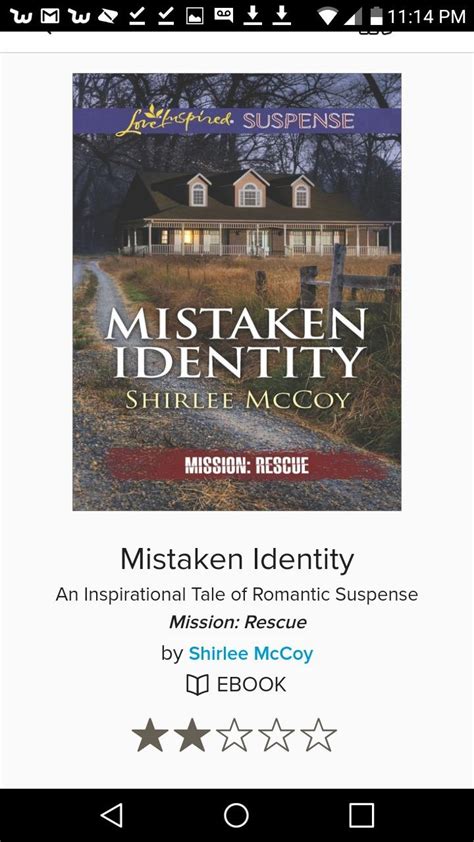
Task: Rate the book five stars
Action: click(x=318, y=735)
